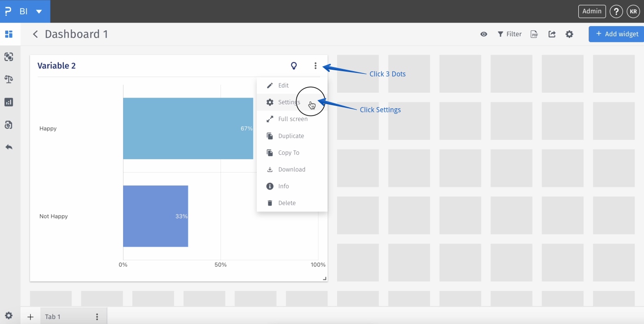This screenshot has height=324, width=644.
Task: Select Delete from the widget menu
Action: click(x=292, y=203)
